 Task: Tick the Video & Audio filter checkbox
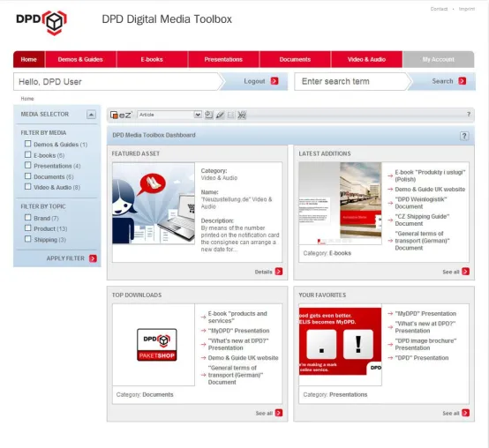coord(27,187)
